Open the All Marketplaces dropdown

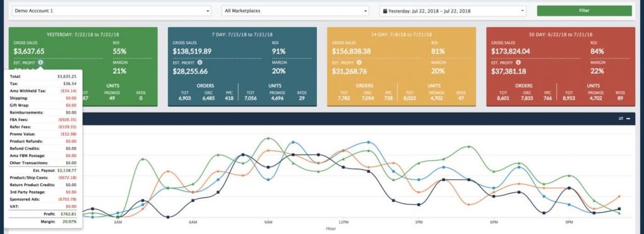click(295, 11)
